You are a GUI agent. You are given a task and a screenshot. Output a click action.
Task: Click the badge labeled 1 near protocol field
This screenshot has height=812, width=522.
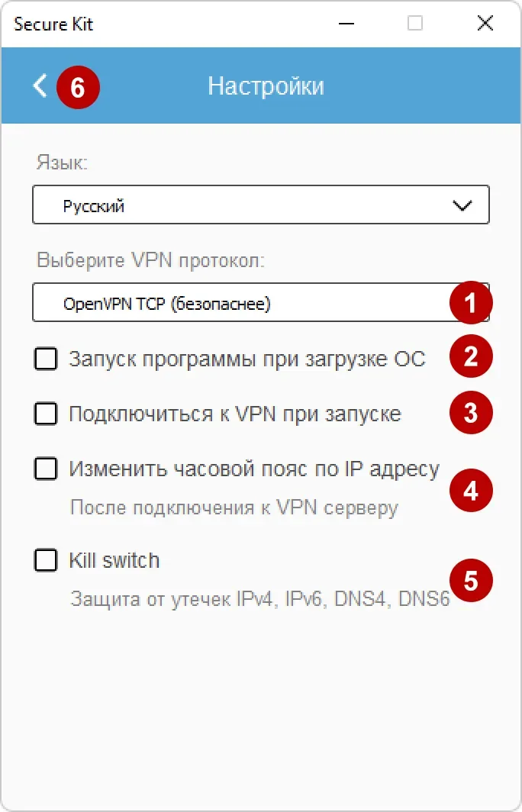click(x=471, y=302)
